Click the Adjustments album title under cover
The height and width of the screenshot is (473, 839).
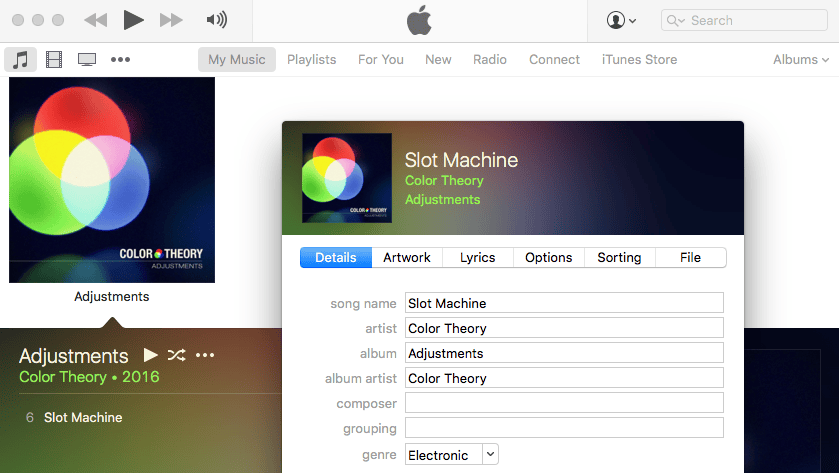click(x=112, y=296)
